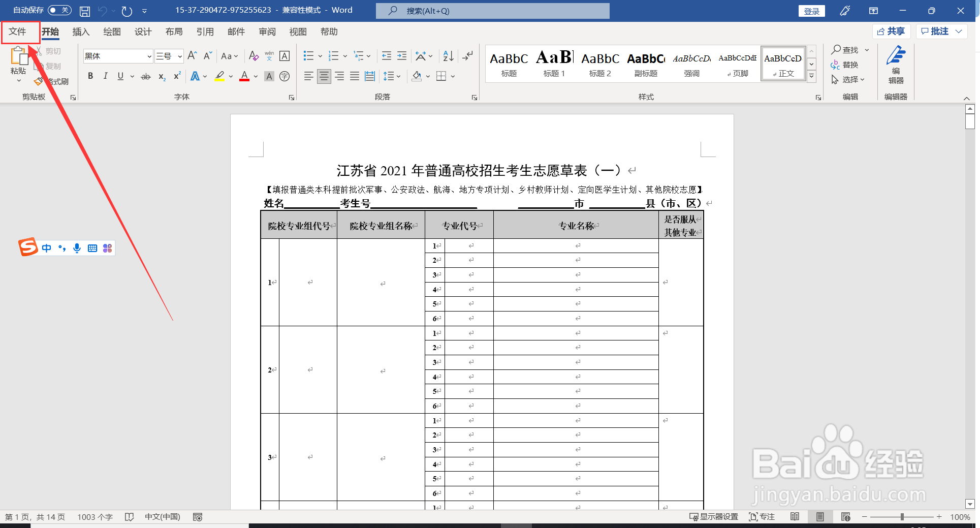Expand the line spacing dropdown

(x=399, y=76)
